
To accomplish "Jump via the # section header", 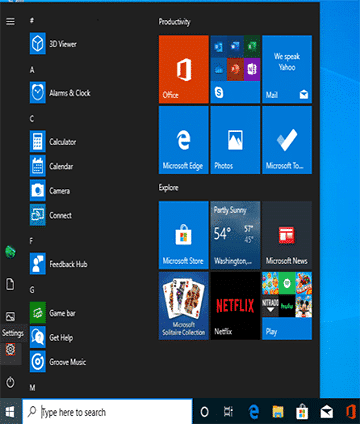I will click(32, 21).
